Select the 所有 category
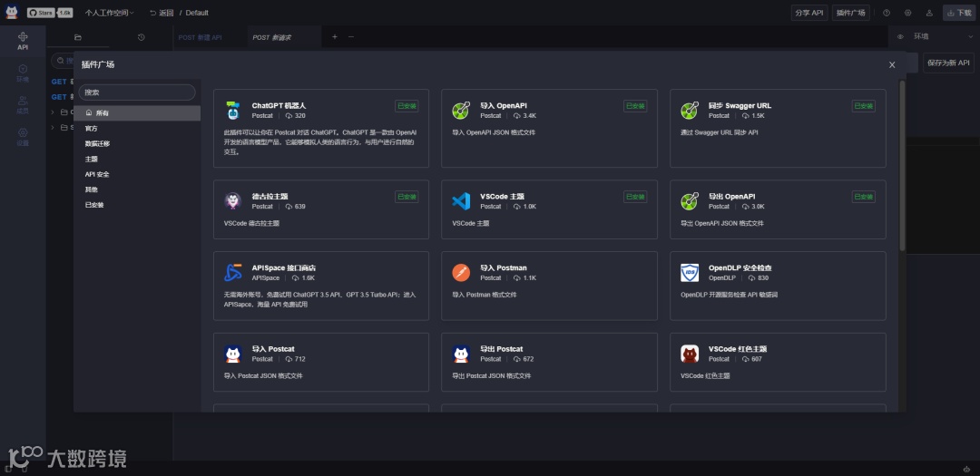 click(x=137, y=113)
